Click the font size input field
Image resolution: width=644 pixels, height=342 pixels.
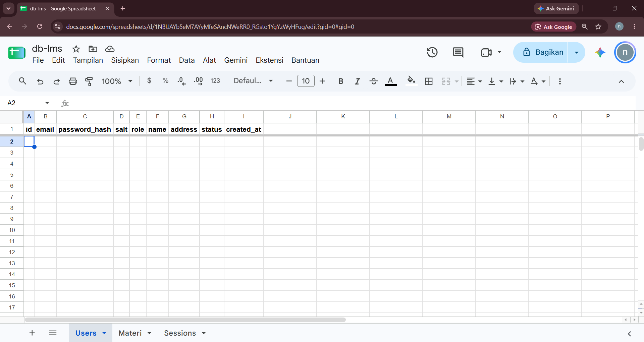[306, 81]
